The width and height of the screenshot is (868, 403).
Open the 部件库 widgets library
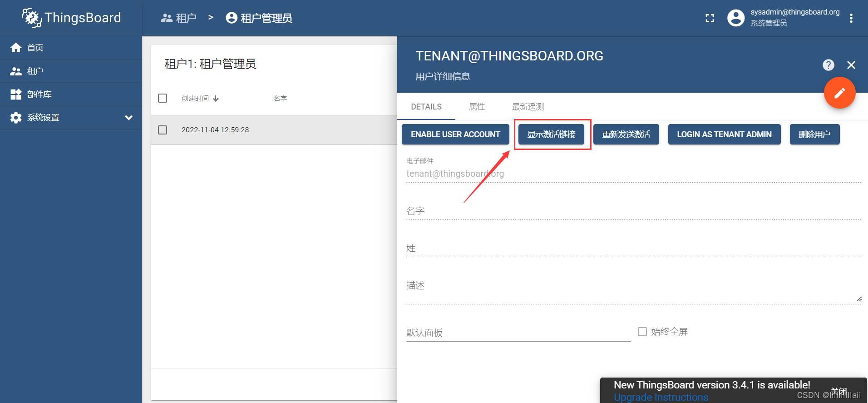point(71,95)
